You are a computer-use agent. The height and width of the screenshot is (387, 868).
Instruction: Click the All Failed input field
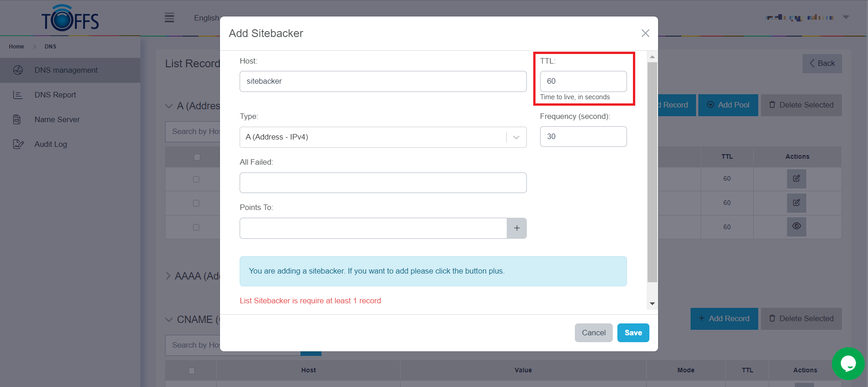coord(383,183)
